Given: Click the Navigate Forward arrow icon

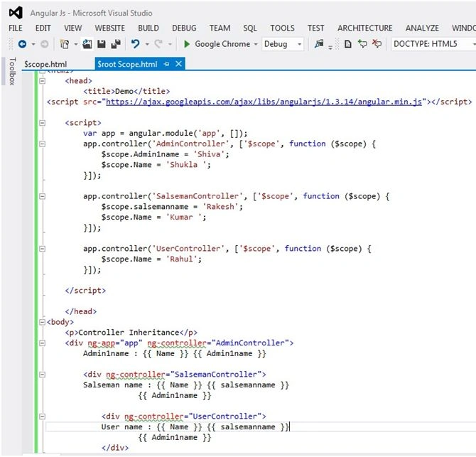Looking at the screenshot, I should click(x=44, y=44).
